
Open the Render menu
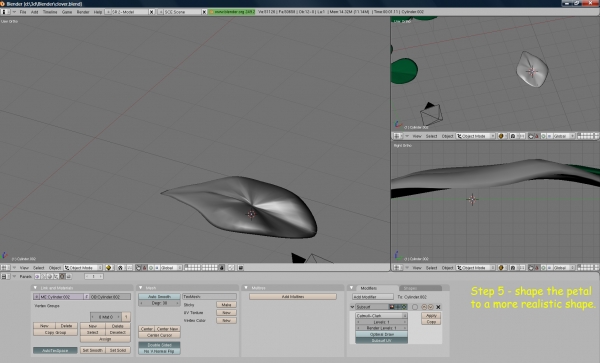[x=83, y=12]
